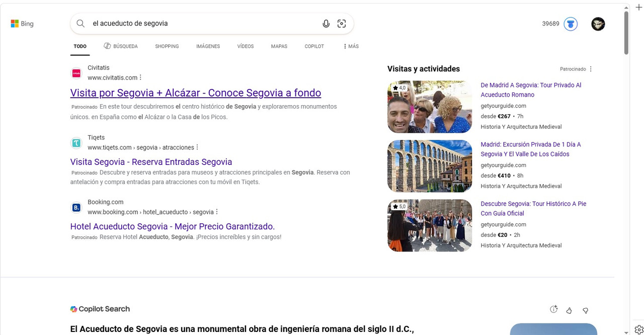Switch to the SHOPPING tab
The width and height of the screenshot is (644, 335).
167,46
